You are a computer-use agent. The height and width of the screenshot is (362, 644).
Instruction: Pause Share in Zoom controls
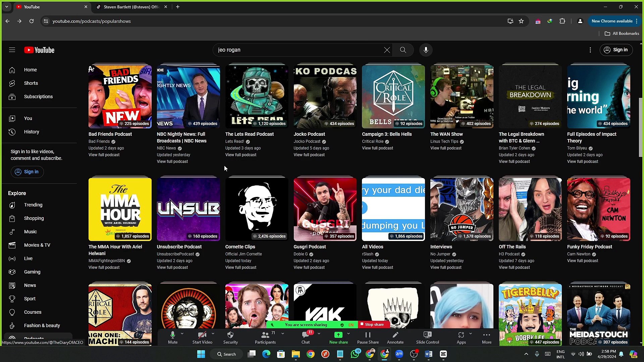(x=368, y=337)
